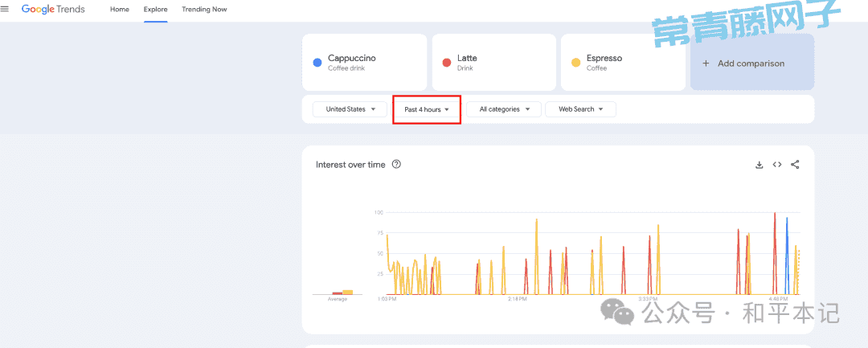Open the Past 4 hours dropdown
This screenshot has height=348, width=868.
[x=426, y=109]
